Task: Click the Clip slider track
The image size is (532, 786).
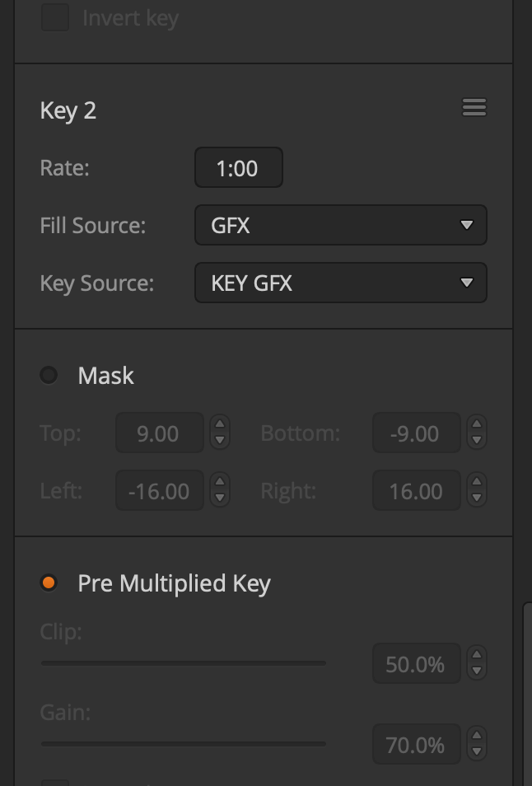Action: pos(184,662)
